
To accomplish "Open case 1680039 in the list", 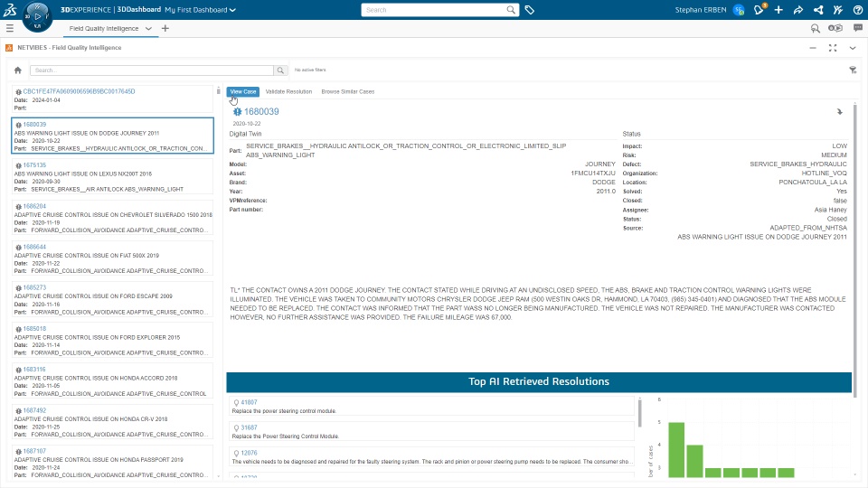I will (x=35, y=125).
